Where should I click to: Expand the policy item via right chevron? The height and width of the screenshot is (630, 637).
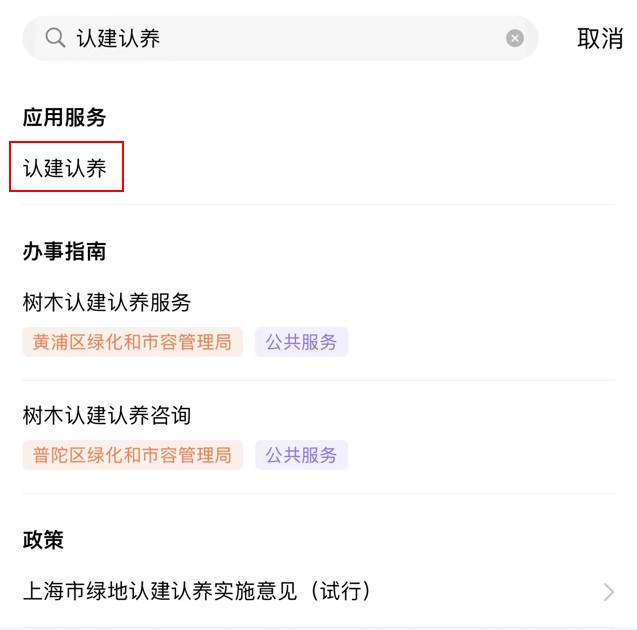[608, 592]
